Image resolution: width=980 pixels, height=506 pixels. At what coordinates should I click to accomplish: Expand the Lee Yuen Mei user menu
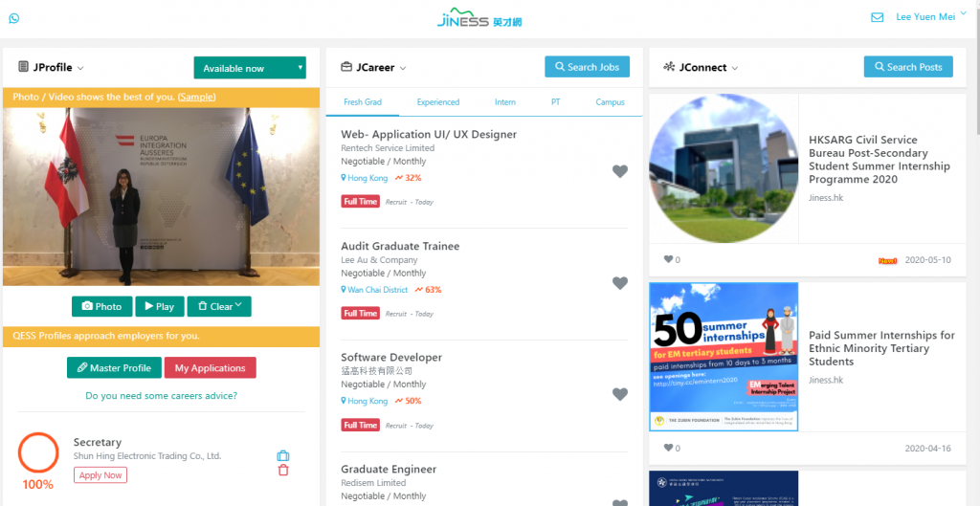pos(931,17)
